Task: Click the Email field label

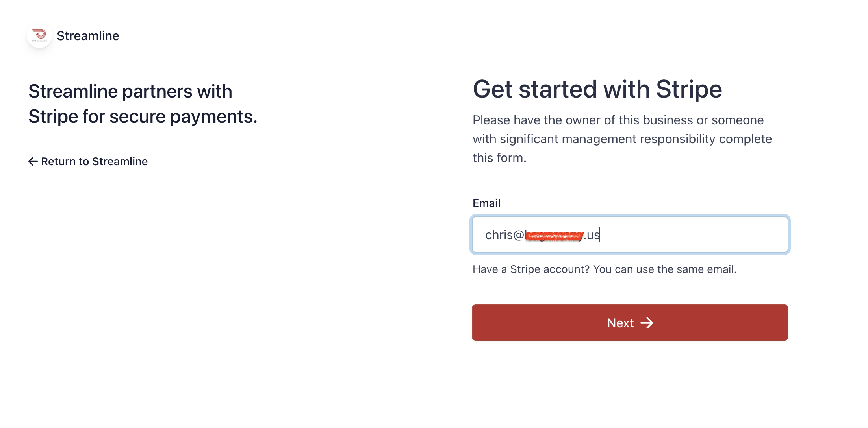Action: (486, 203)
